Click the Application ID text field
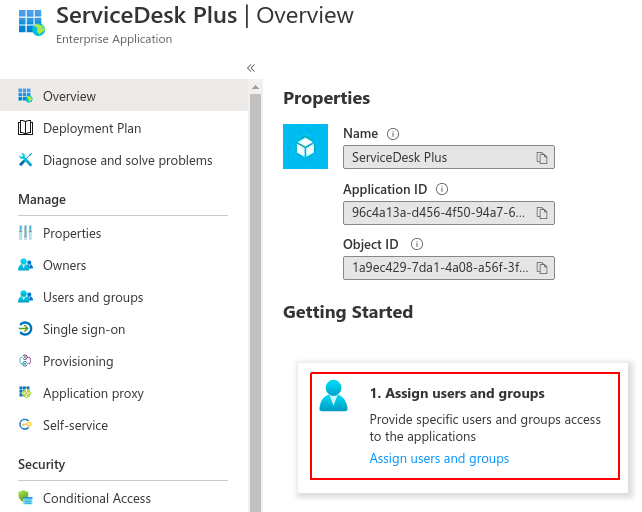Viewport: 642px width, 512px height. (440, 213)
